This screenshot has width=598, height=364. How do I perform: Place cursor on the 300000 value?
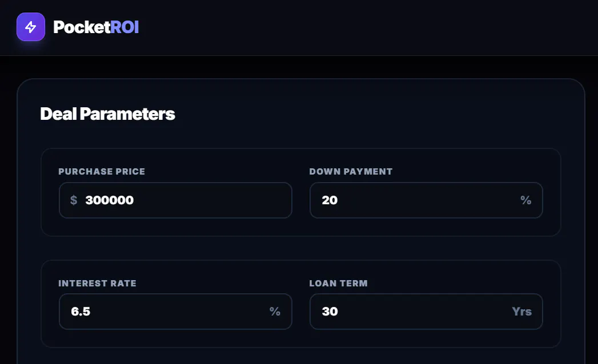pos(110,200)
